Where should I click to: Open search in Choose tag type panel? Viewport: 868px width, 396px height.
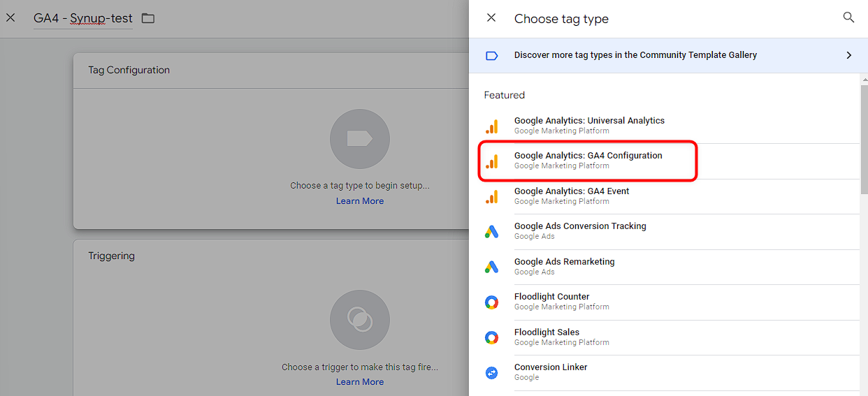[x=848, y=18]
